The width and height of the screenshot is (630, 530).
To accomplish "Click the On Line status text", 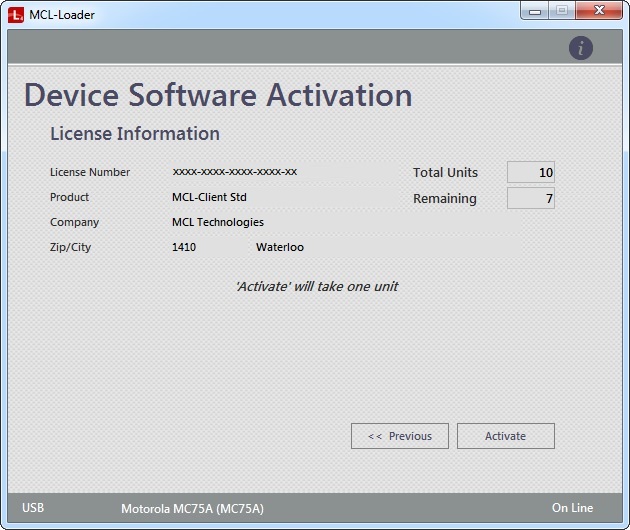I will pos(572,508).
